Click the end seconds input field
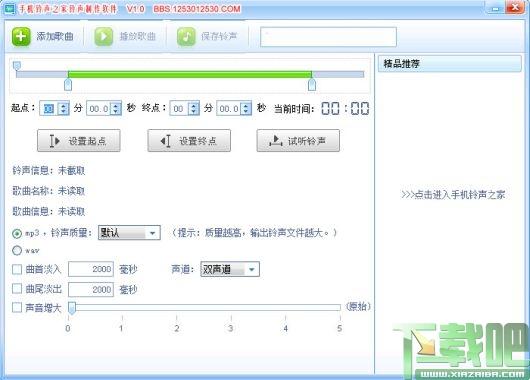530x380 pixels. tap(229, 109)
